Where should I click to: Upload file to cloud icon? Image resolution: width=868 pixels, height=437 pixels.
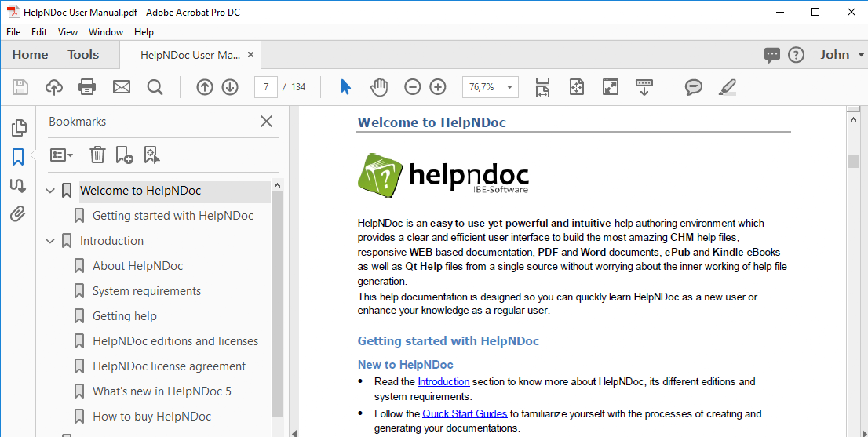tap(53, 87)
